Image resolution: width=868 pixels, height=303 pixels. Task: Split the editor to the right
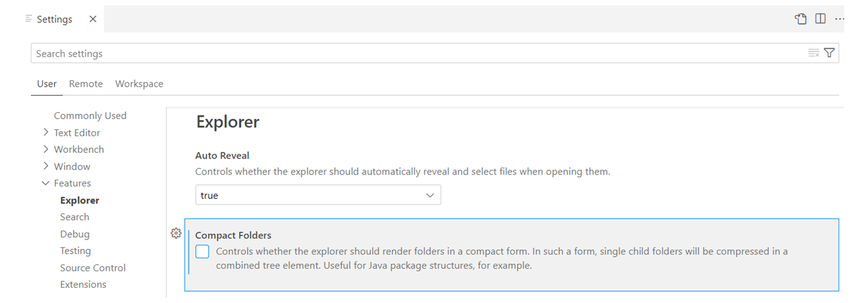pos(820,19)
